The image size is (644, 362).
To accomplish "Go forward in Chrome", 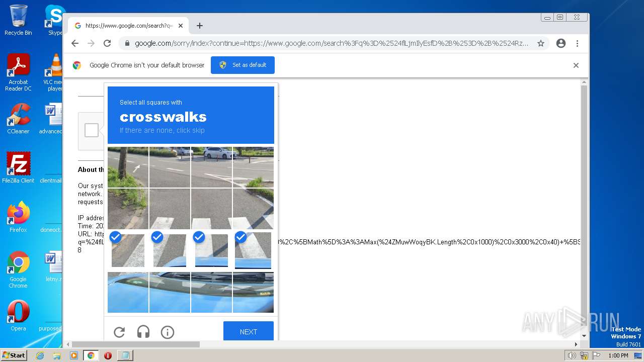I will (91, 43).
